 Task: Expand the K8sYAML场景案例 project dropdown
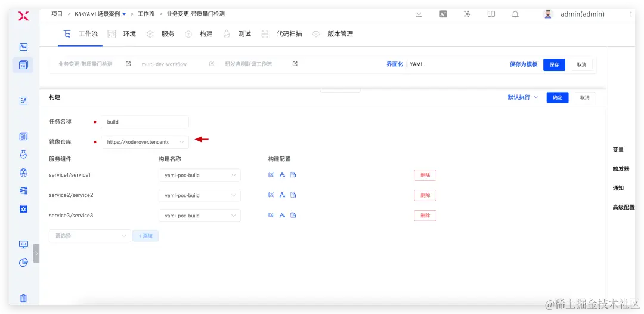click(x=124, y=14)
